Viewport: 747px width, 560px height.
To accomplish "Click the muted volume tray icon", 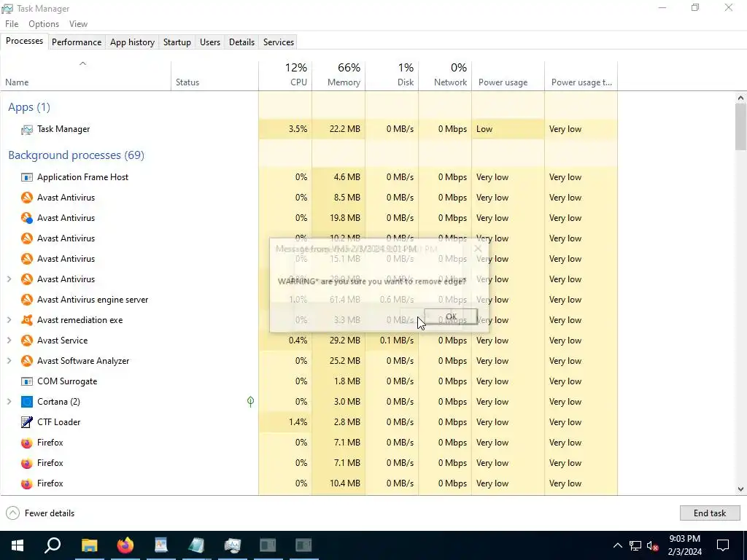I will click(x=653, y=545).
